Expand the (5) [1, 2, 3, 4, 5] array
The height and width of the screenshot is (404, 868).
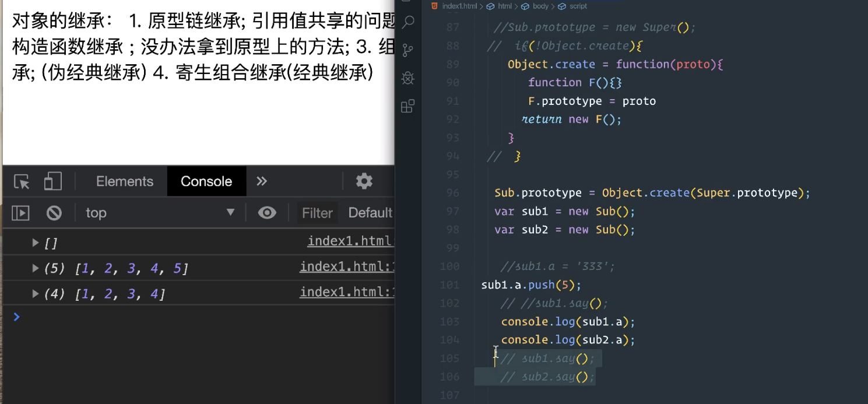click(x=36, y=268)
